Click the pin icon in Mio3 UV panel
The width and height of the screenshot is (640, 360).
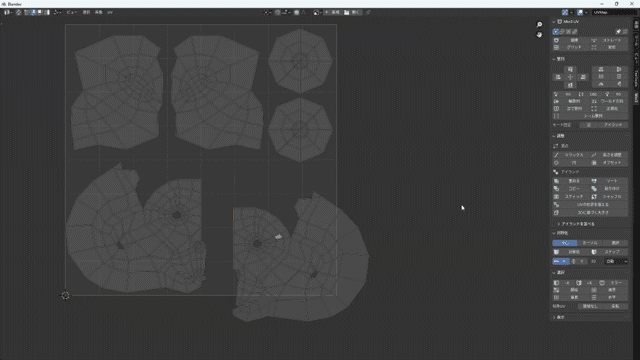pos(618,31)
